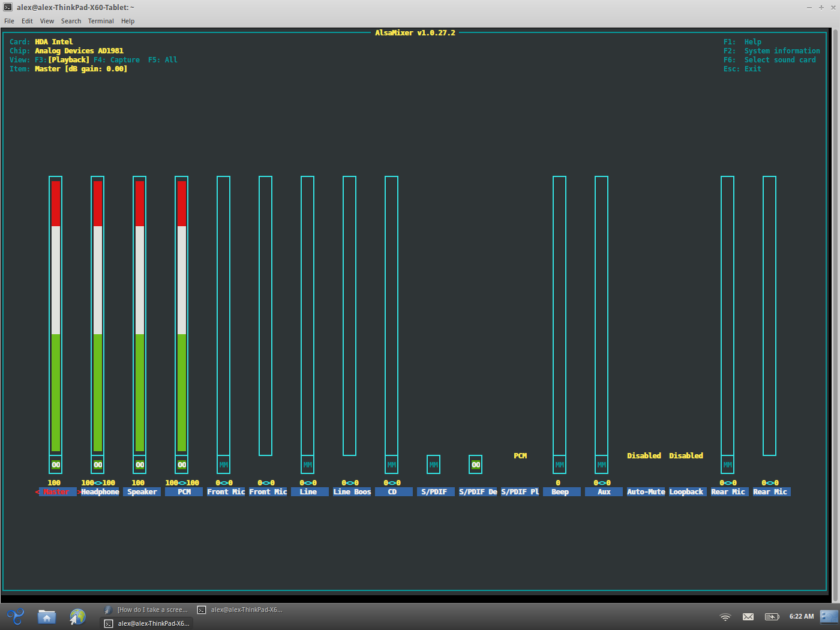The image size is (840, 630).
Task: Select the Speaker channel label
Action: (x=142, y=492)
